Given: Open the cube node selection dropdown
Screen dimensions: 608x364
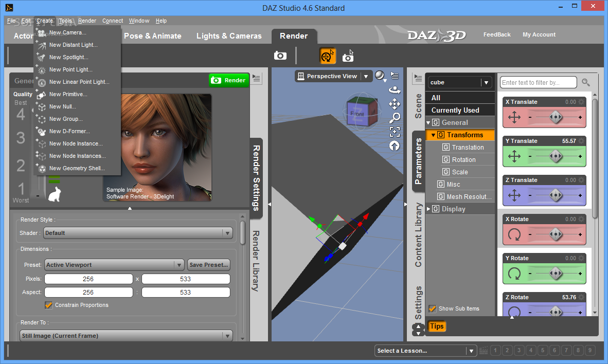Looking at the screenshot, I should (x=460, y=82).
